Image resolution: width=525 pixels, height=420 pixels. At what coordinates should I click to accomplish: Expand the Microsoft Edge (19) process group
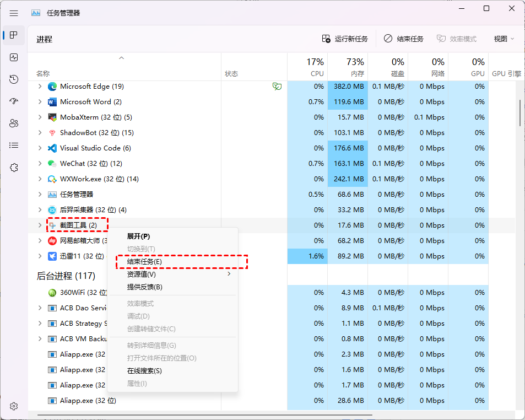point(40,87)
